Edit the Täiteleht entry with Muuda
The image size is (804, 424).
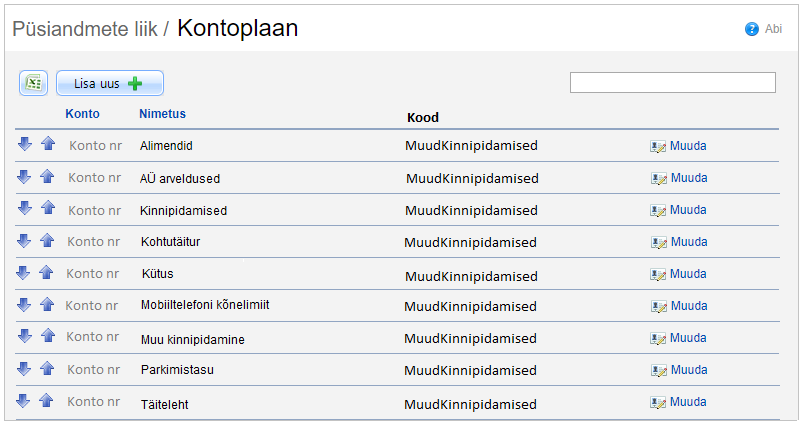pyautogui.click(x=687, y=402)
